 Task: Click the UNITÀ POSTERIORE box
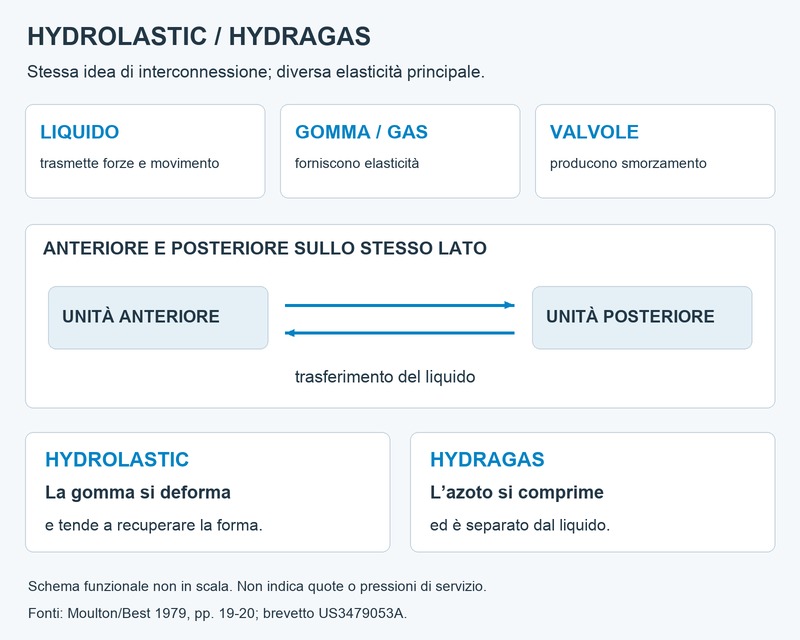pyautogui.click(x=642, y=317)
